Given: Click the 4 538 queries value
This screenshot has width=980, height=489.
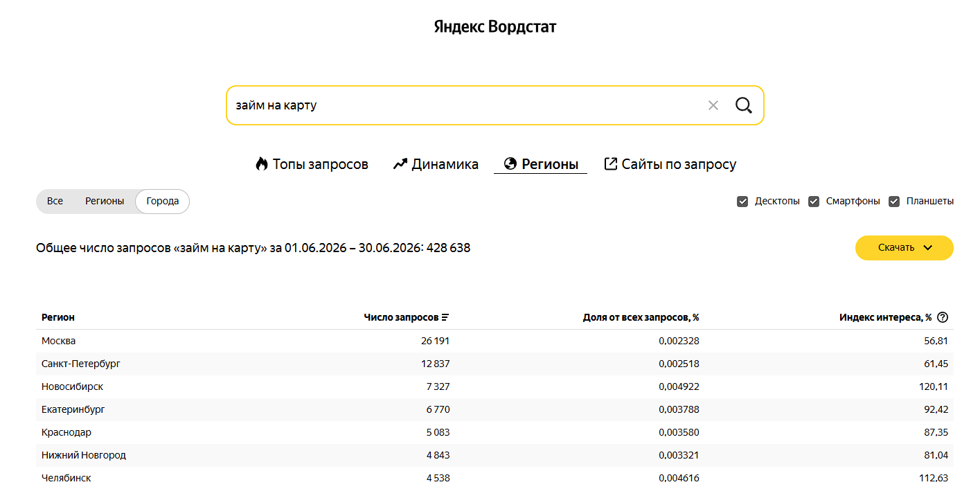Looking at the screenshot, I should [x=438, y=478].
